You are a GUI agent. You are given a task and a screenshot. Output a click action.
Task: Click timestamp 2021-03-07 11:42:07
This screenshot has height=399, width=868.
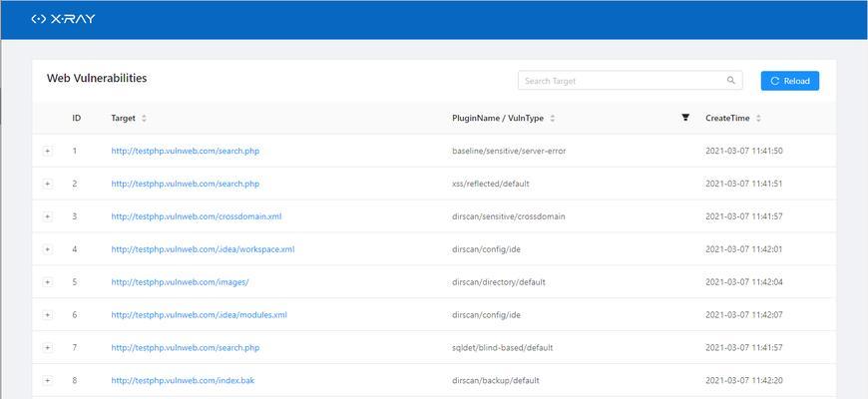(744, 315)
